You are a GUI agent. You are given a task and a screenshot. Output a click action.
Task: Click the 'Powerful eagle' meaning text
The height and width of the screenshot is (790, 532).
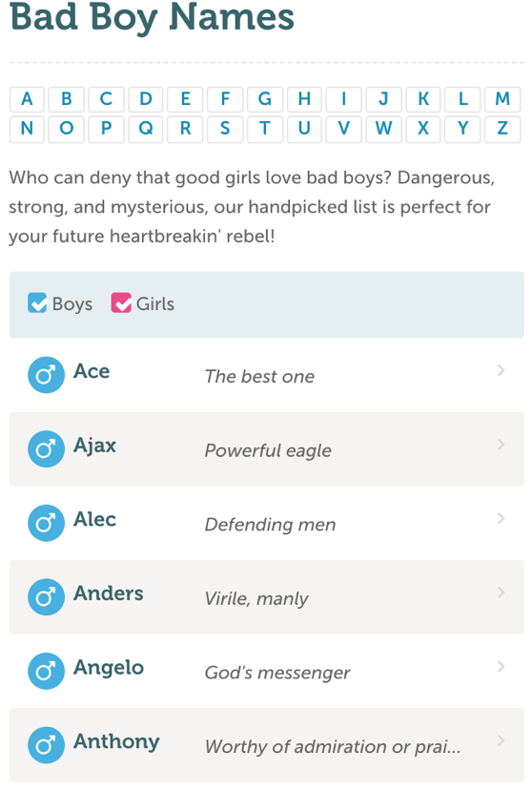point(268,450)
